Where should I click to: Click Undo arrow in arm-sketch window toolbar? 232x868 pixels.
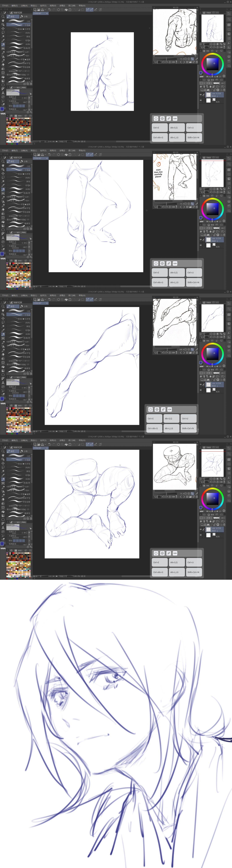click(49, 10)
